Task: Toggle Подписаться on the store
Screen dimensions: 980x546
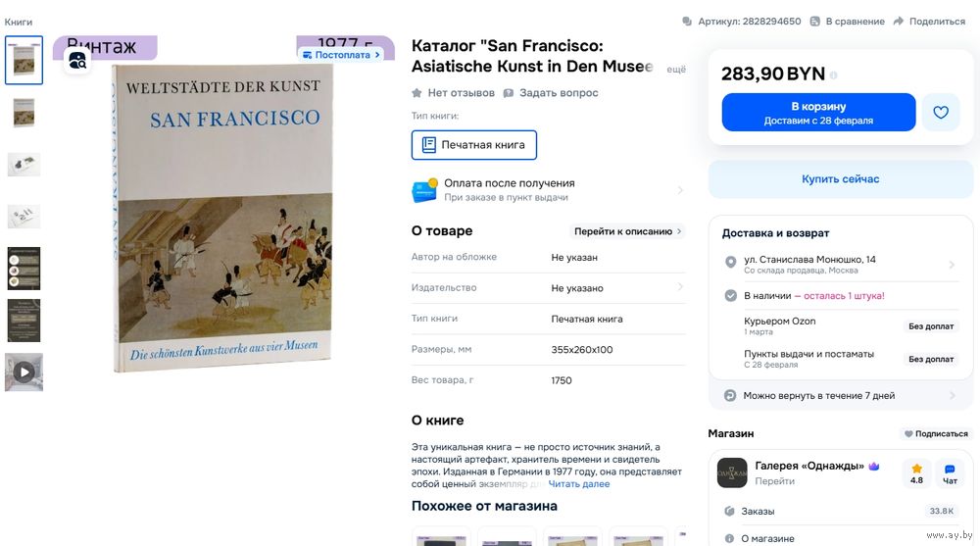Action: 936,433
